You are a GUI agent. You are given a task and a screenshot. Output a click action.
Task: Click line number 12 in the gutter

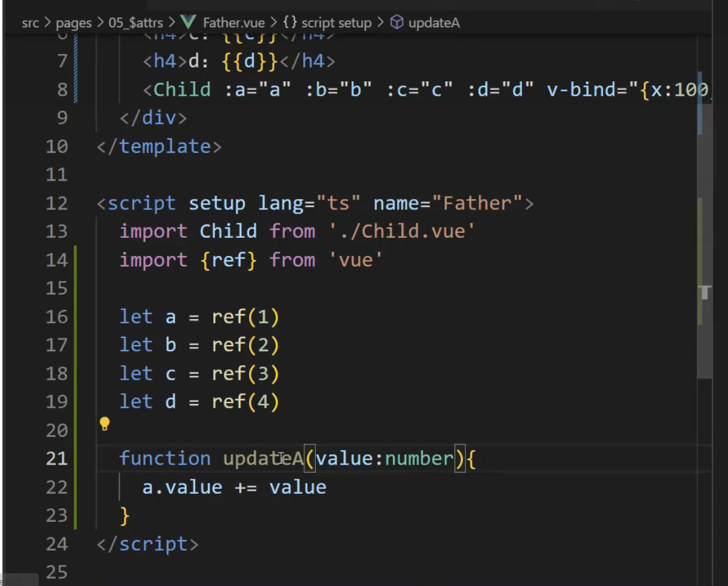[x=56, y=203]
